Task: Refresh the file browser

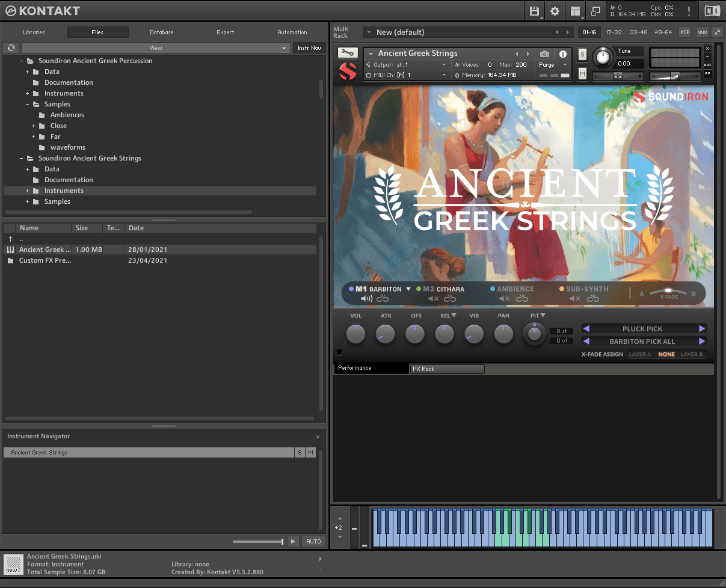Action: point(11,47)
